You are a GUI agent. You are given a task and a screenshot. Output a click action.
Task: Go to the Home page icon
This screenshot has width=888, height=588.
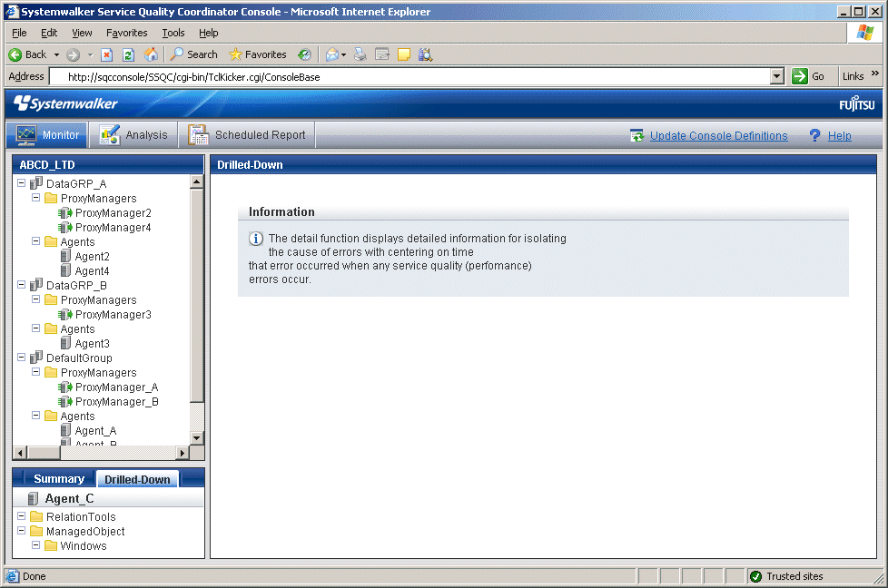[x=152, y=54]
